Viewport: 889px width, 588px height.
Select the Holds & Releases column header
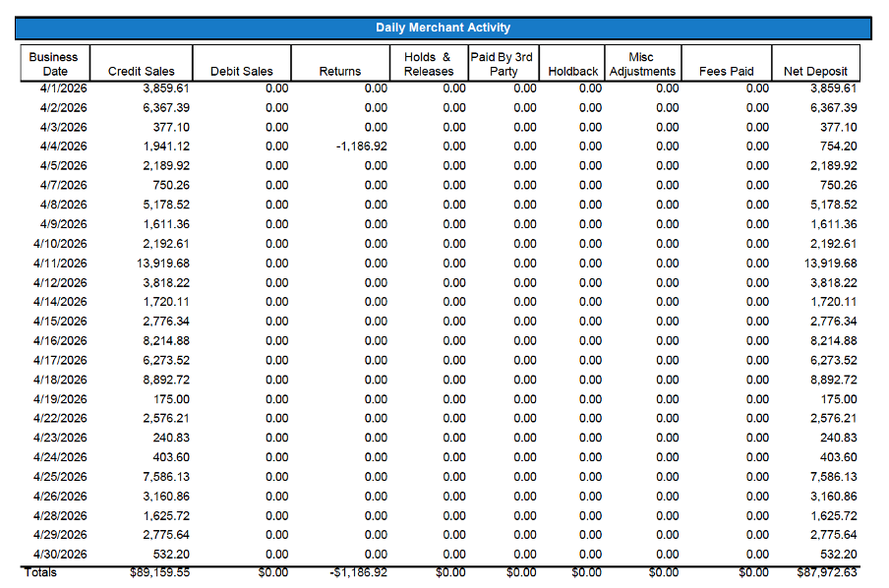pos(429,64)
